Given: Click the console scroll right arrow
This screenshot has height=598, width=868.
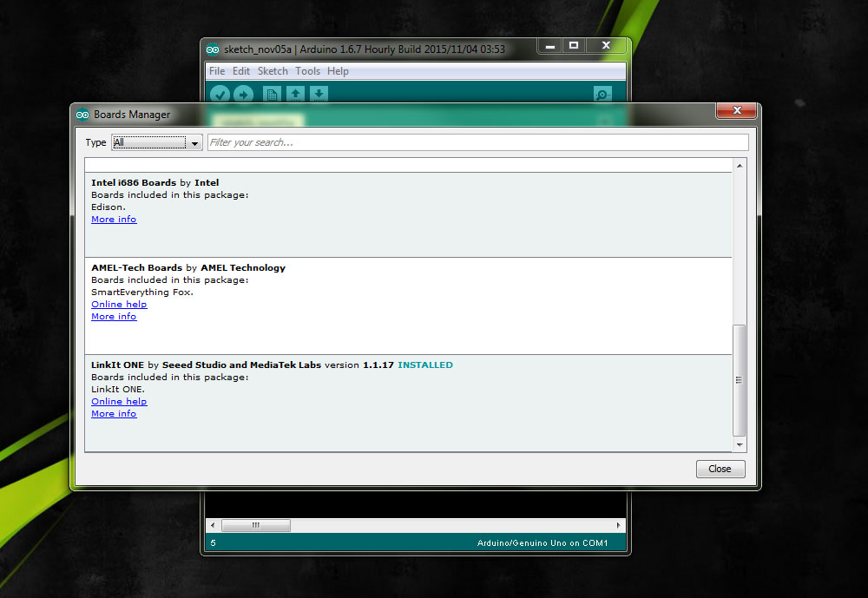Looking at the screenshot, I should (618, 525).
